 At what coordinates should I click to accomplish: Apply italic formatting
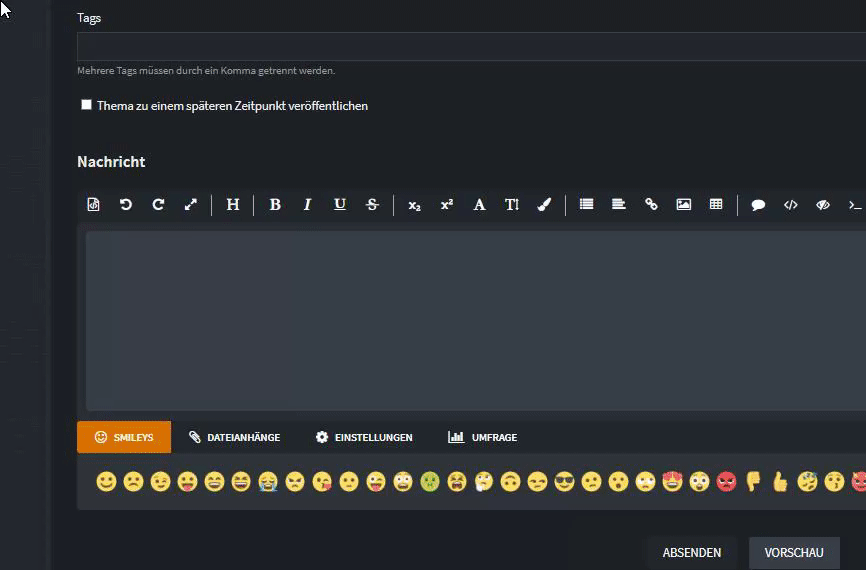[308, 205]
